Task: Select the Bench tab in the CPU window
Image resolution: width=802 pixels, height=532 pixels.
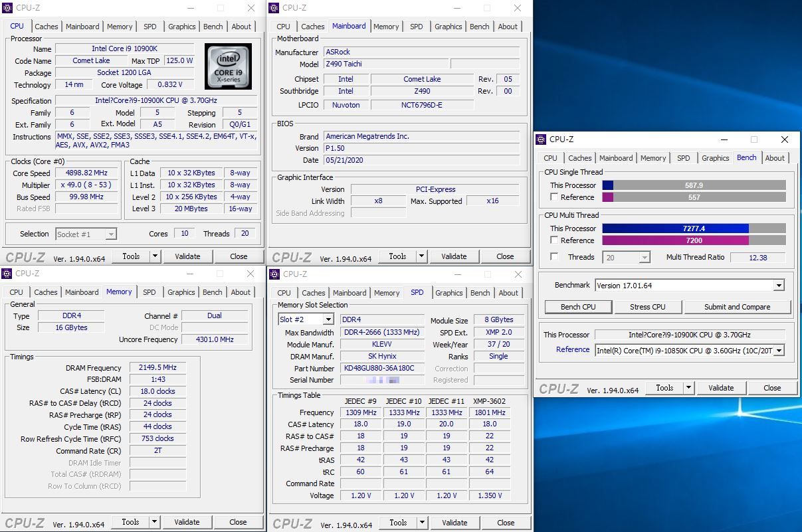Action: (213, 27)
